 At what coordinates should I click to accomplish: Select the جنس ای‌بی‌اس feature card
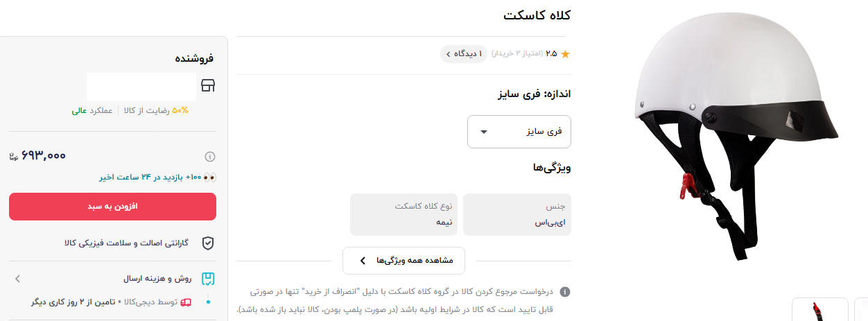(517, 214)
